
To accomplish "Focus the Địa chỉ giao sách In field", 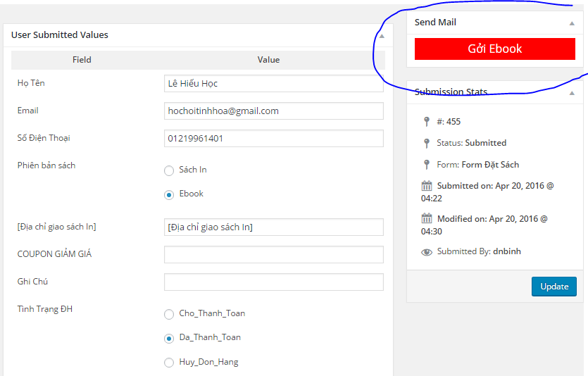I will [x=274, y=227].
